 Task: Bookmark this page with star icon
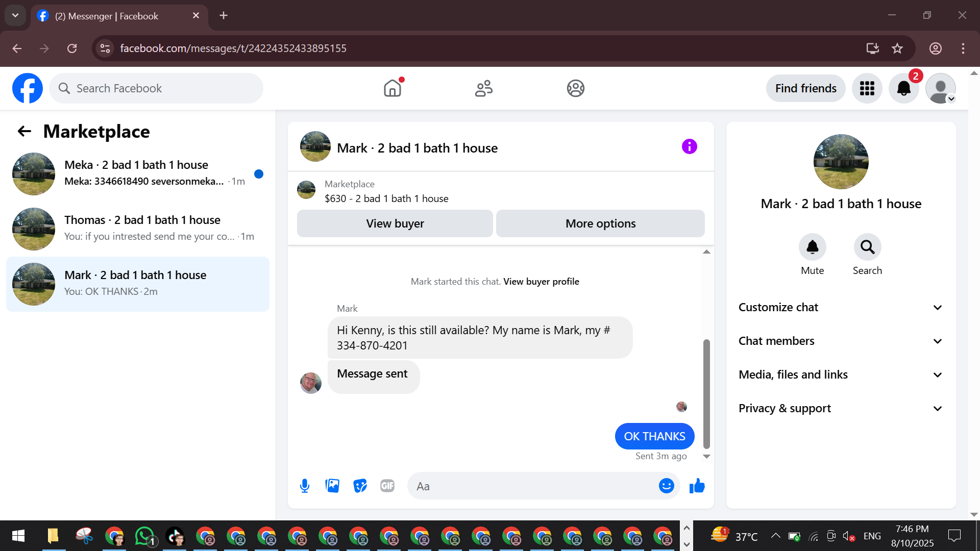click(897, 48)
